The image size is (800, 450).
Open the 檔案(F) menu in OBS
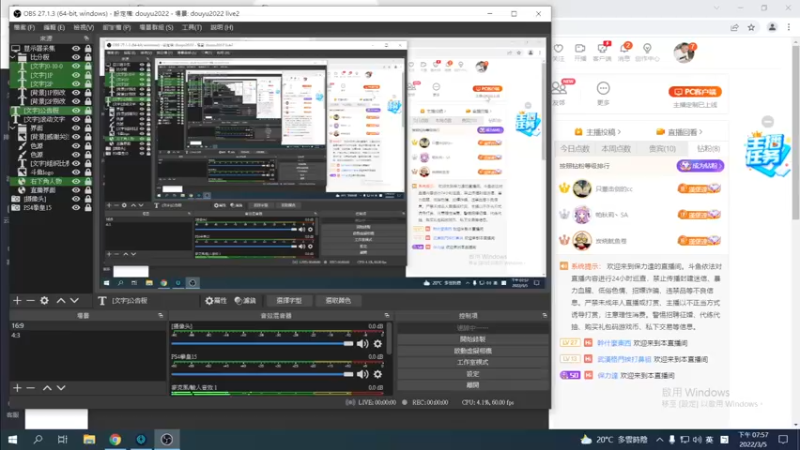(x=24, y=27)
